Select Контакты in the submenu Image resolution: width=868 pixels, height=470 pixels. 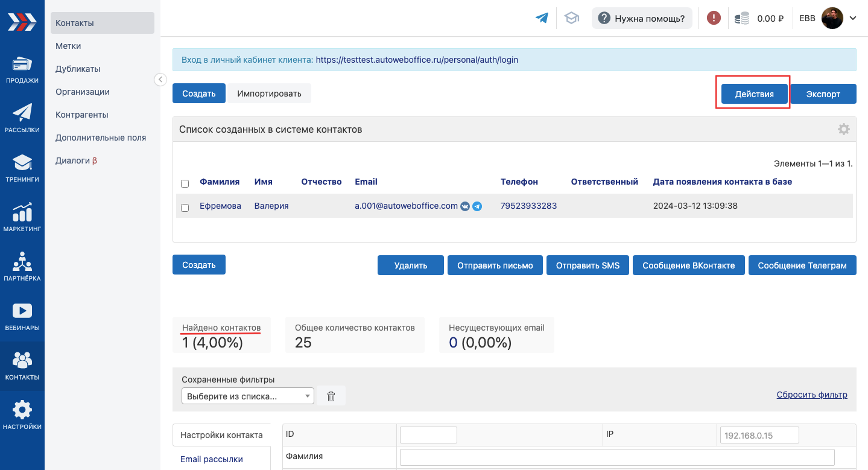coord(103,23)
